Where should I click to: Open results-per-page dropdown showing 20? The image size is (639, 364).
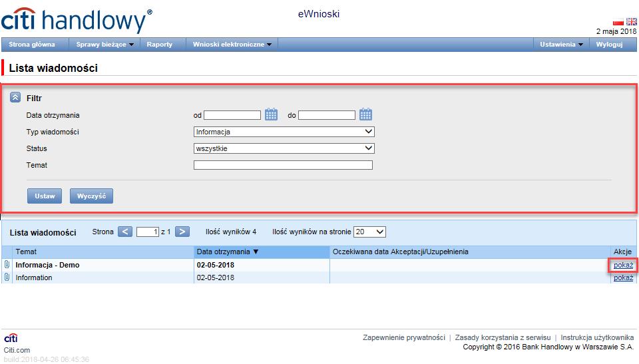(x=369, y=232)
